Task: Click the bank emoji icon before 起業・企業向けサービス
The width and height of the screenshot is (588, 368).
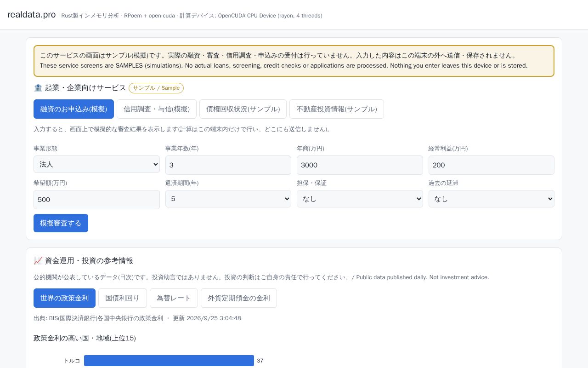Action: [x=38, y=88]
